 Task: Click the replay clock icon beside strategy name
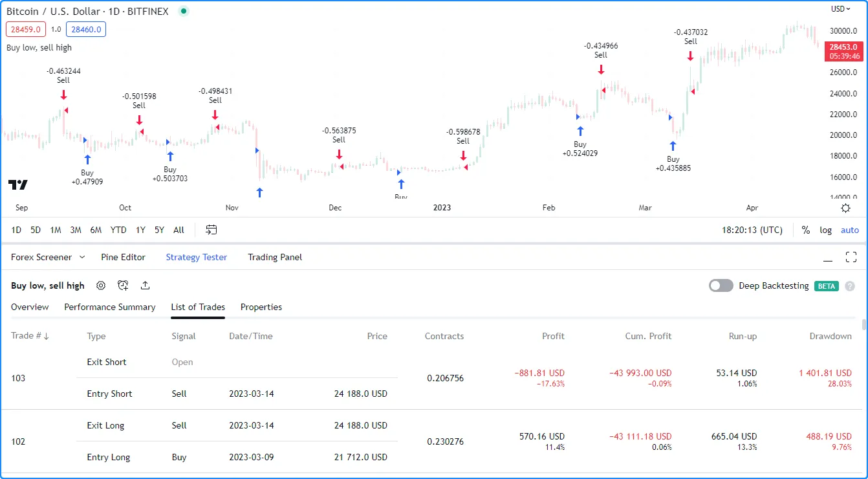(x=123, y=285)
